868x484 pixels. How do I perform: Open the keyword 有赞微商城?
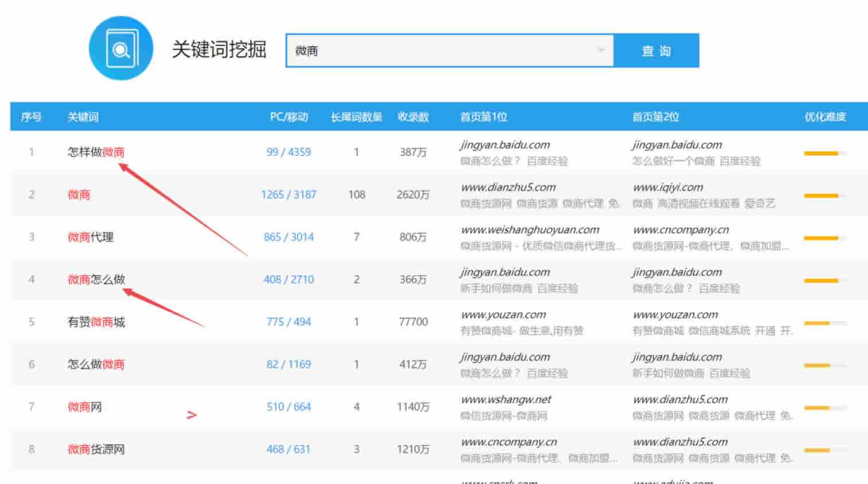click(96, 322)
